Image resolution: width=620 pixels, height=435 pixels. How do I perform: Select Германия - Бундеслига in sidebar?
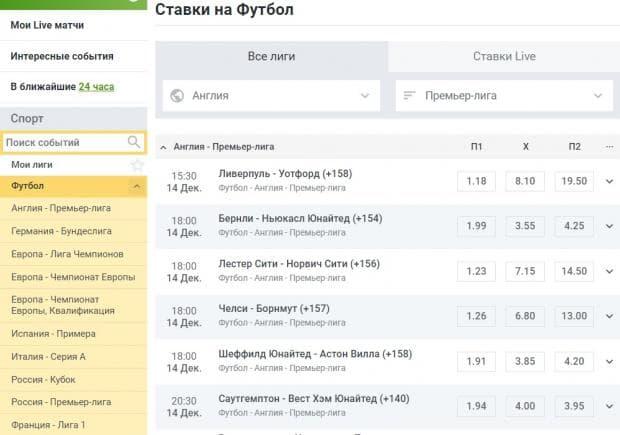click(74, 231)
